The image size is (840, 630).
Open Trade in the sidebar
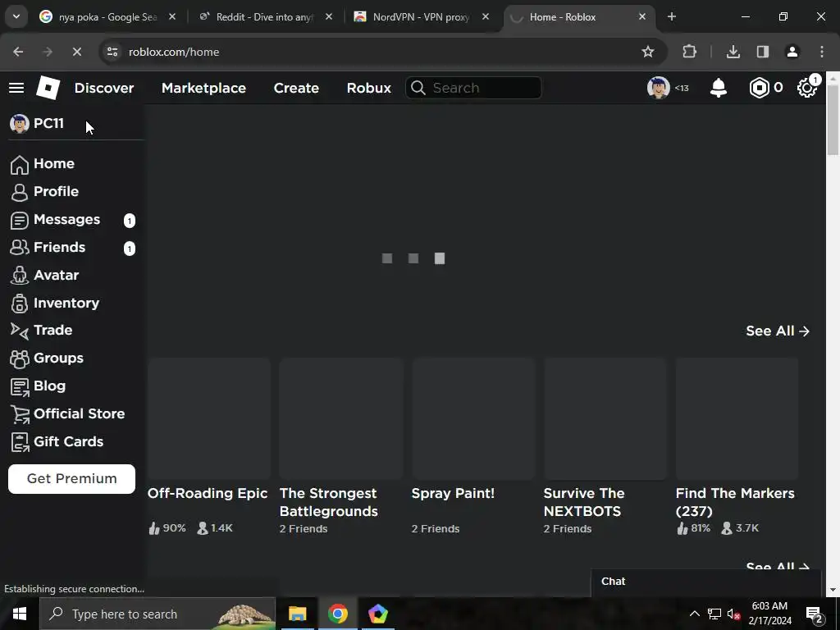pos(41,331)
